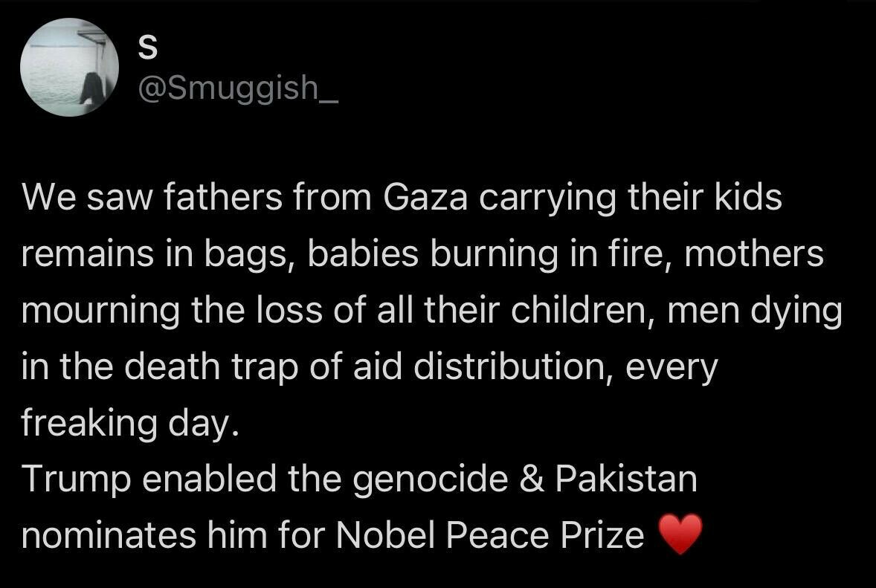
Task: Click the ampersand symbol before Pakistan
Action: coord(532,479)
